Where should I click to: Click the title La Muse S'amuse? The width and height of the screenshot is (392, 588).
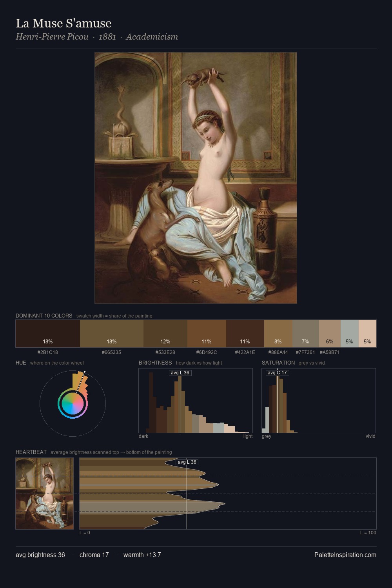click(64, 23)
